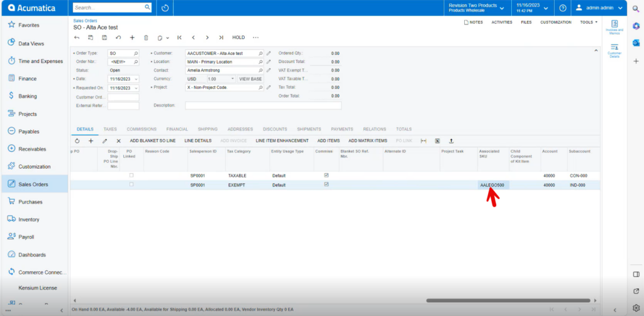Viewport: 644px width, 316px height.
Task: Click the save disk icon
Action: coord(104,37)
